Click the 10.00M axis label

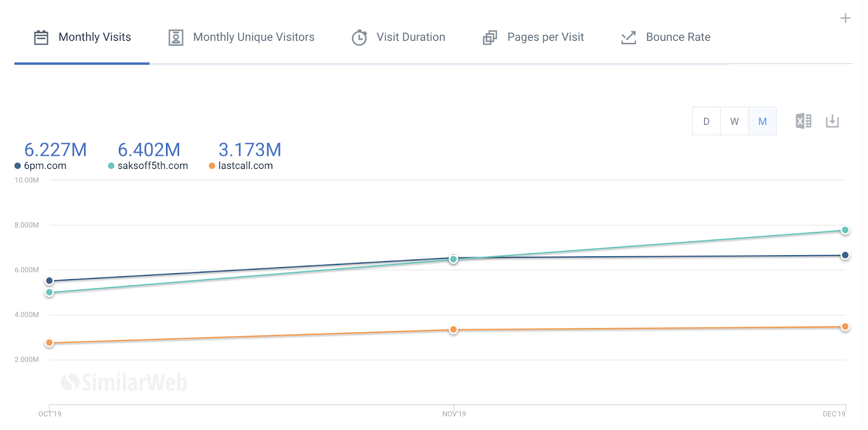tap(27, 180)
